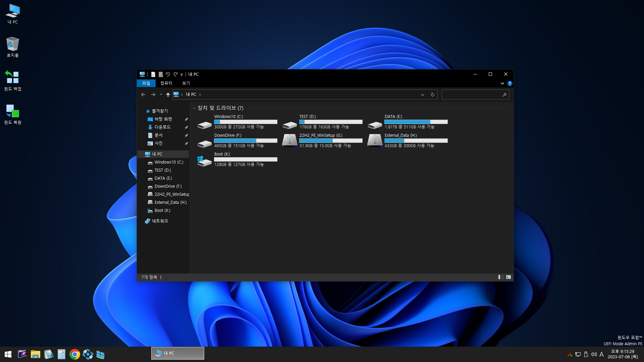
Task: Select the DATA (E:) drive tile
Action: click(x=408, y=122)
